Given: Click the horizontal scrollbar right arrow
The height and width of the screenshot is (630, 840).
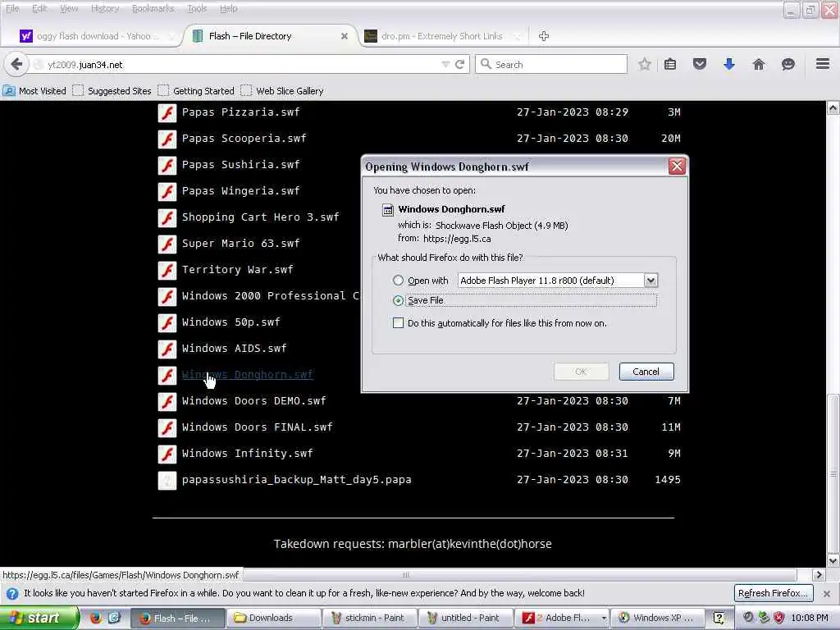Looking at the screenshot, I should coord(819,575).
